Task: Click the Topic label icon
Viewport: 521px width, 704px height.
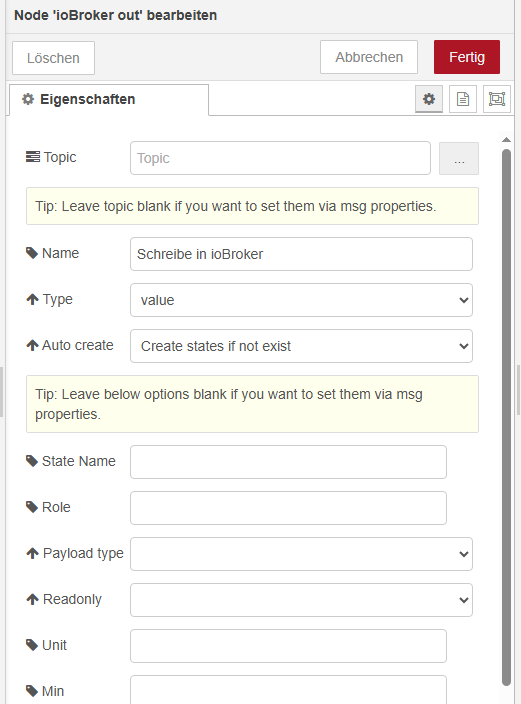Action: pos(33,157)
